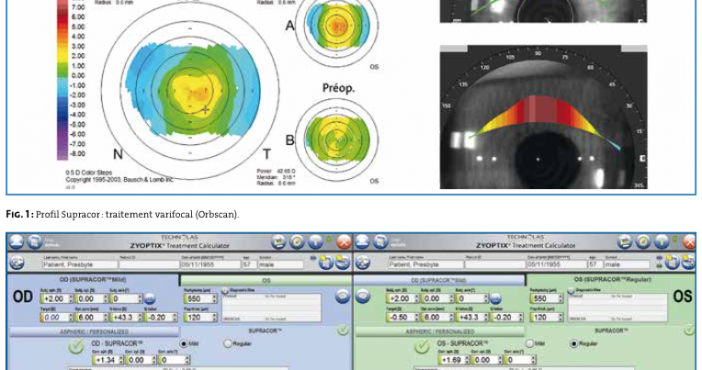Click stepper arrows of OD +2.00 sphere field
Screen dimensions: 702x370
click(71, 299)
